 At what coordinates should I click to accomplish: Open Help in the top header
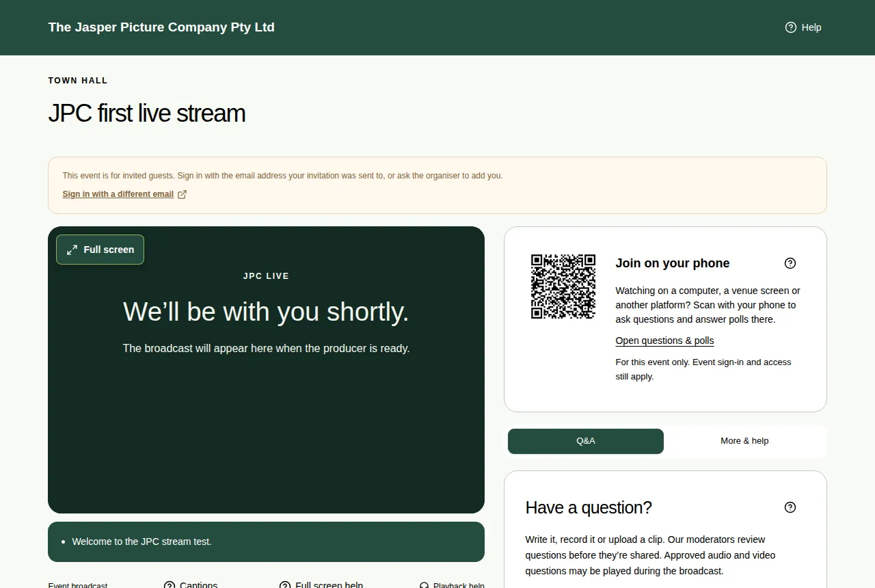[803, 27]
